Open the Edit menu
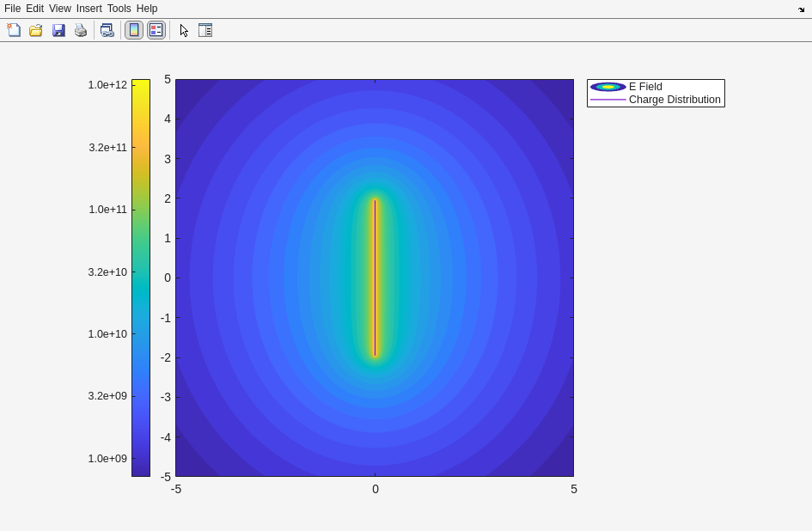The height and width of the screenshot is (531, 812). tap(34, 9)
